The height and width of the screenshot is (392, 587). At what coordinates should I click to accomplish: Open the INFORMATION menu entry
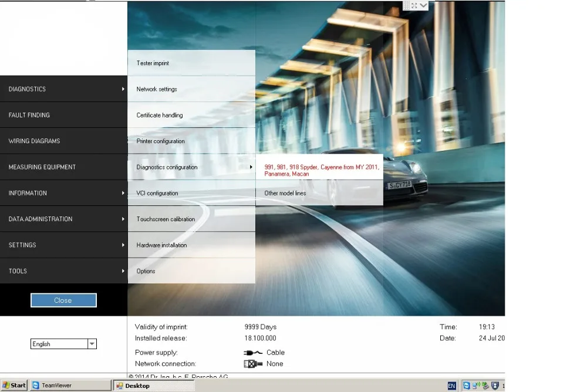pyautogui.click(x=63, y=193)
